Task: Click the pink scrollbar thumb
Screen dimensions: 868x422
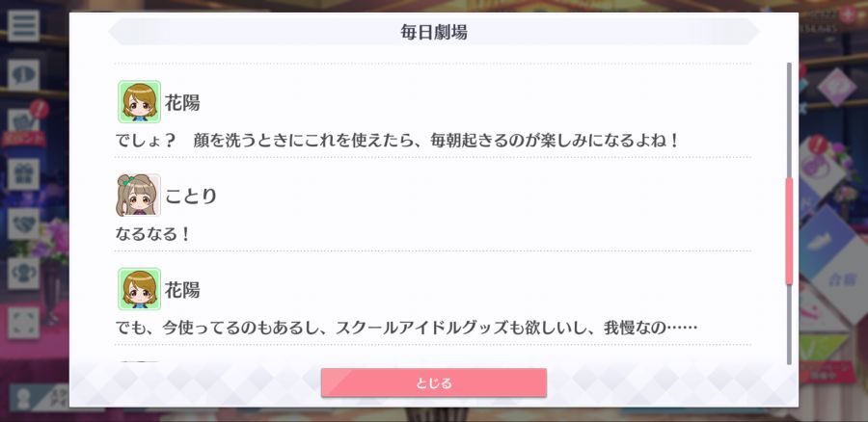Action: [789, 230]
